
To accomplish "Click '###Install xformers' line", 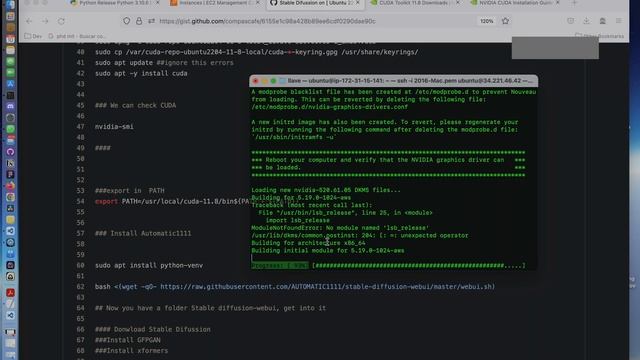I will (131, 351).
